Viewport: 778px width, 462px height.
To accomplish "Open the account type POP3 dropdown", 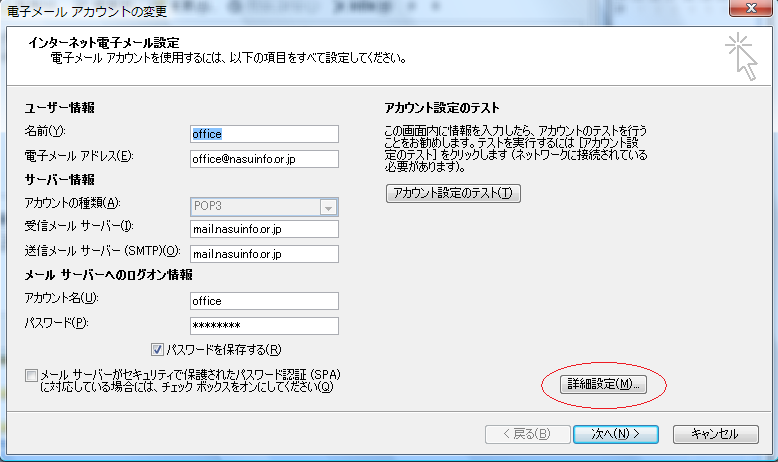I will tap(264, 206).
